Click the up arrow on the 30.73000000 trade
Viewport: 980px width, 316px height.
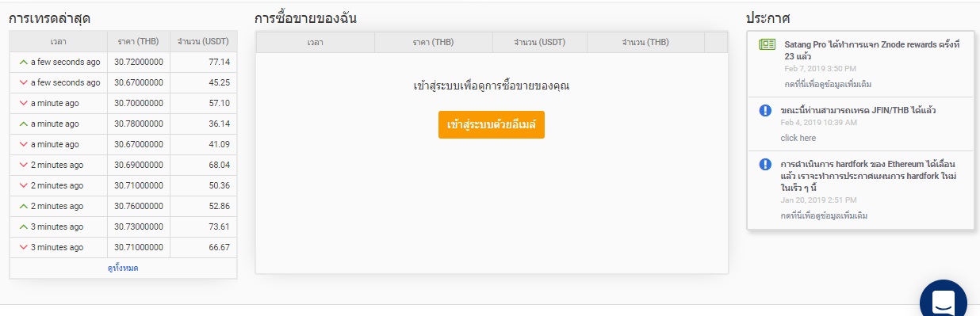coord(24,227)
